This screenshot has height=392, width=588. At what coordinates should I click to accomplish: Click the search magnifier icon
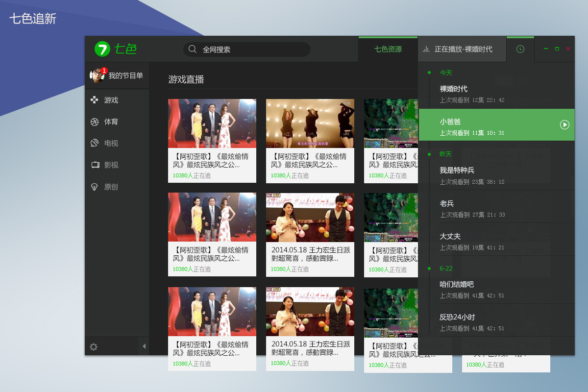click(193, 49)
